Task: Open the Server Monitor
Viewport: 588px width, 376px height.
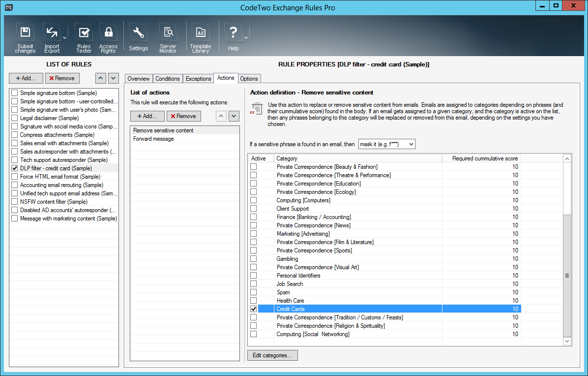Action: coord(168,38)
